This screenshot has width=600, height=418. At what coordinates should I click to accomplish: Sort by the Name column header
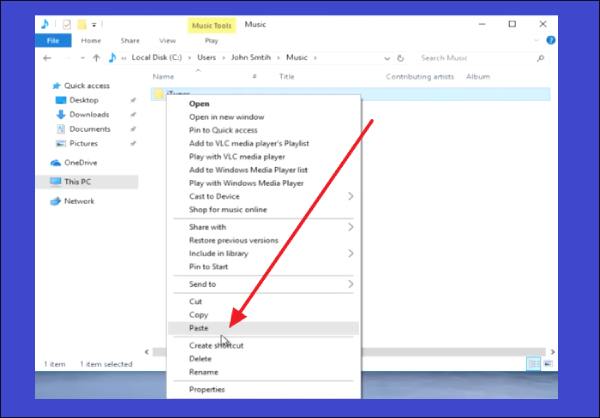[x=163, y=77]
